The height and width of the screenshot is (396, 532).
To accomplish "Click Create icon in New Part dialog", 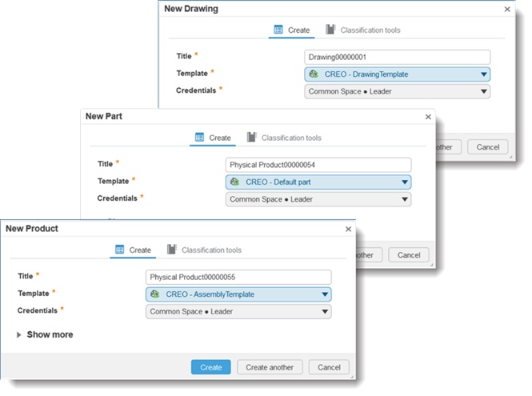I will [x=199, y=138].
